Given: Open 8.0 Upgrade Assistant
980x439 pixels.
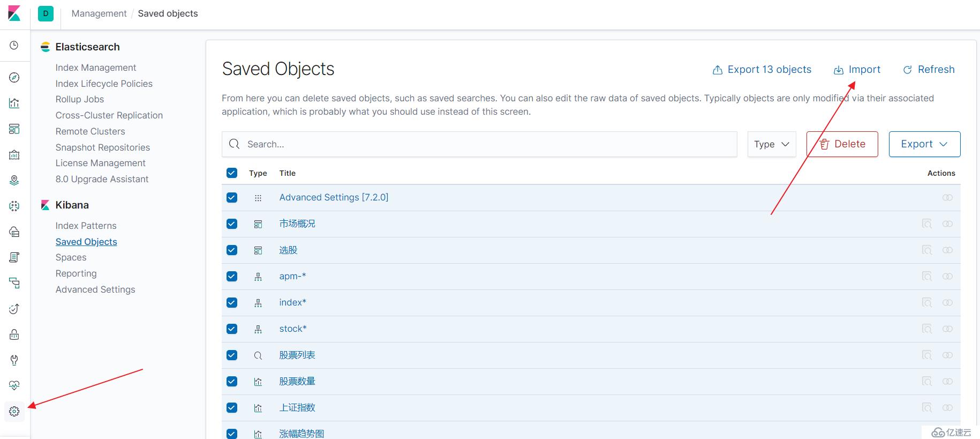Looking at the screenshot, I should click(x=102, y=179).
